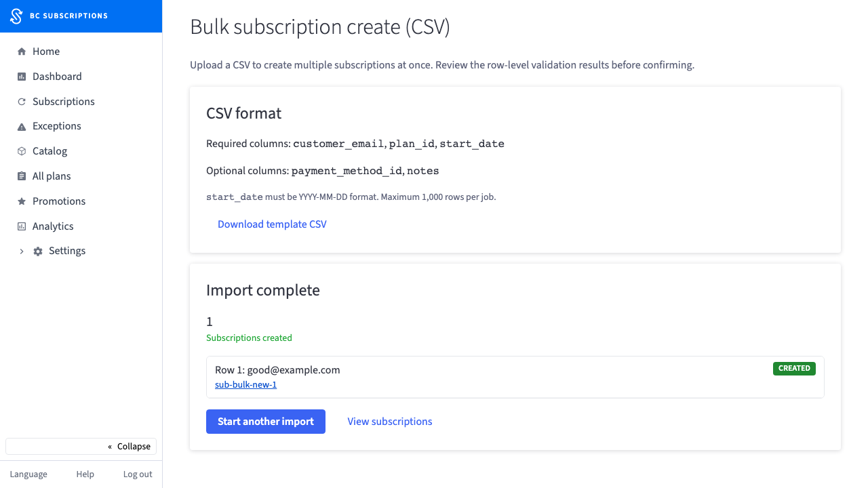Click Start another import button
Image resolution: width=868 pixels, height=488 pixels.
266,422
